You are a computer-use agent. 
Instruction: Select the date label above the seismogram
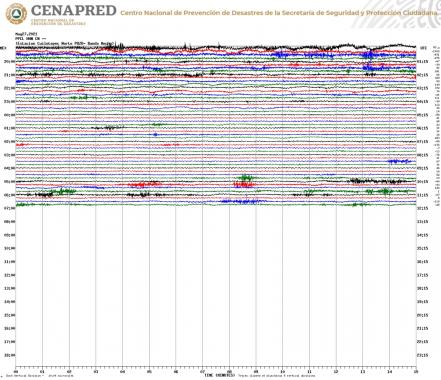tap(26, 34)
